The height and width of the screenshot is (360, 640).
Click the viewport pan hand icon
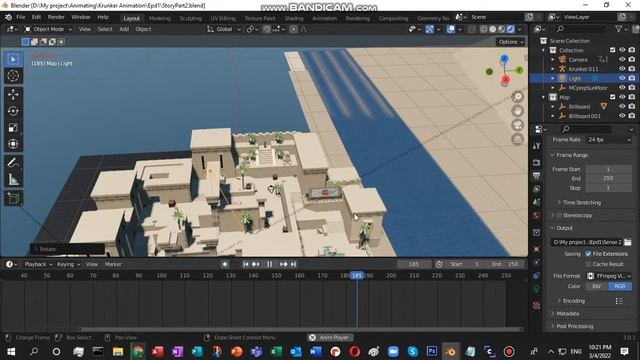(x=518, y=111)
